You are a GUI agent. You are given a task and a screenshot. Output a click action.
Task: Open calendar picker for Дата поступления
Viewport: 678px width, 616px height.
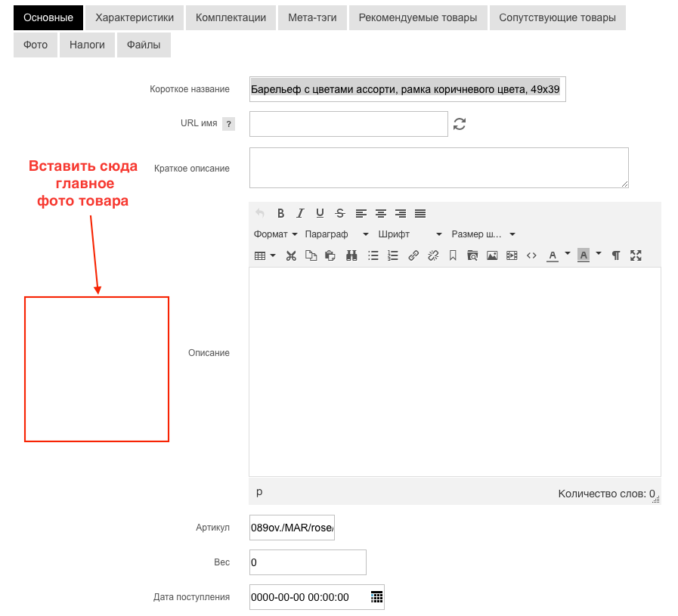coord(376,597)
